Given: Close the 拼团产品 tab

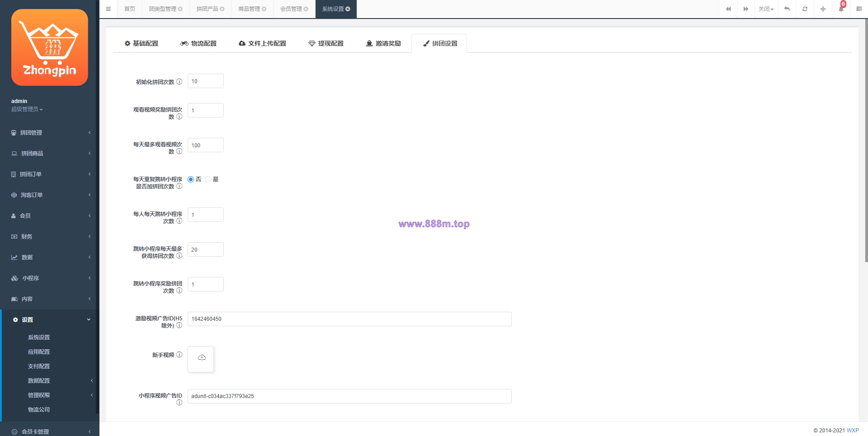Looking at the screenshot, I should coord(222,9).
